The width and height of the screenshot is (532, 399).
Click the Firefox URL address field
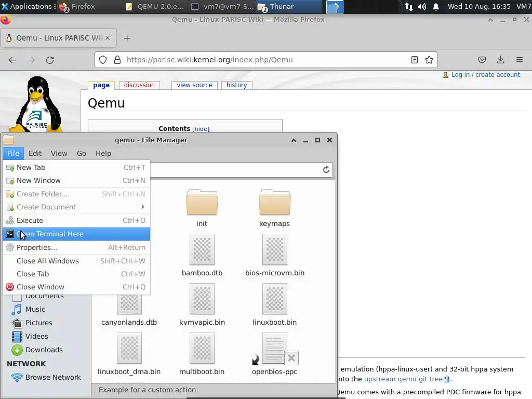[265, 60]
